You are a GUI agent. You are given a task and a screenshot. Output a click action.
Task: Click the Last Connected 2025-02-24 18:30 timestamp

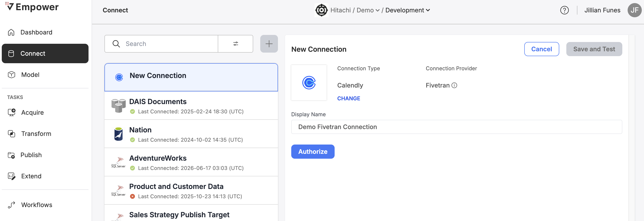tap(191, 112)
